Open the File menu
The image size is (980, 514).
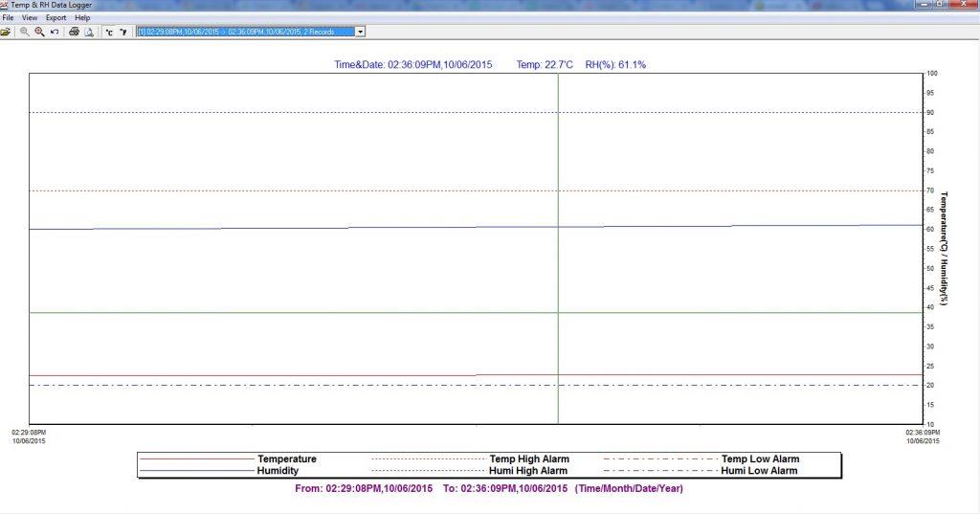coord(9,17)
